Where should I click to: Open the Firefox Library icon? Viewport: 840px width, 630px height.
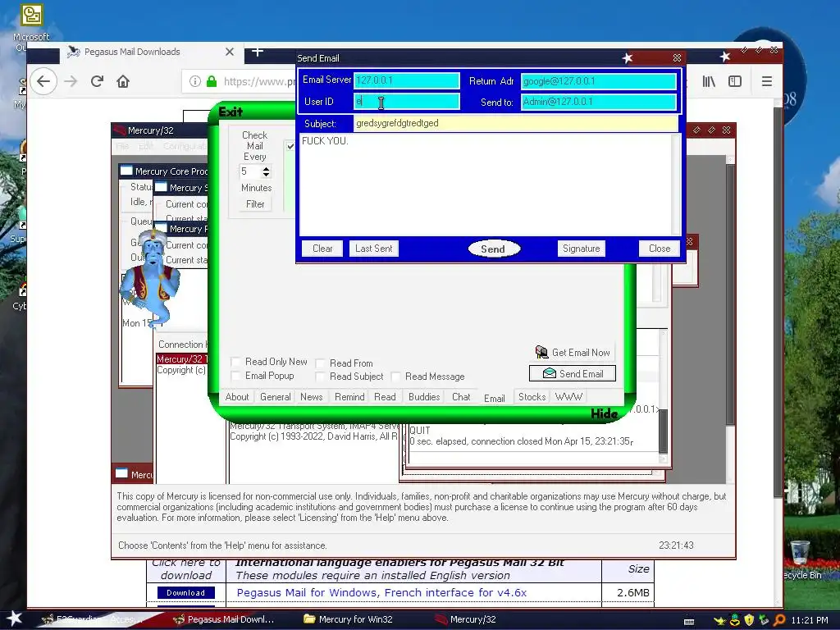pyautogui.click(x=709, y=81)
